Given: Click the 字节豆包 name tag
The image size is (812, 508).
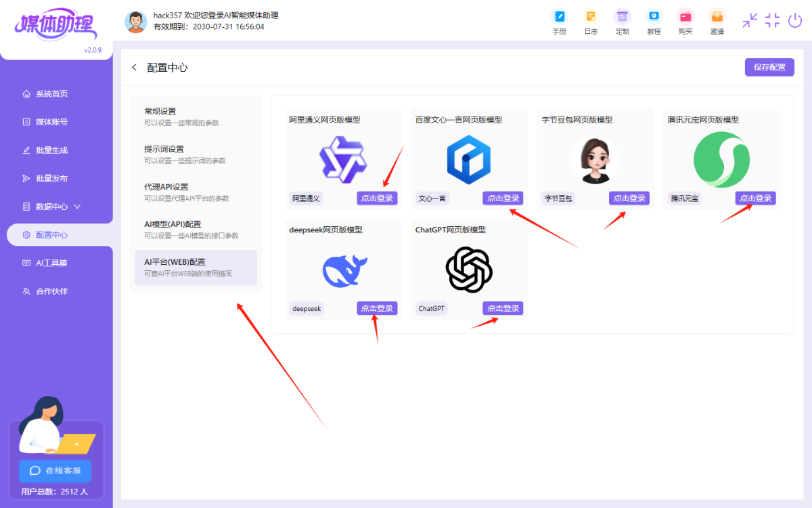Looking at the screenshot, I should click(x=558, y=198).
